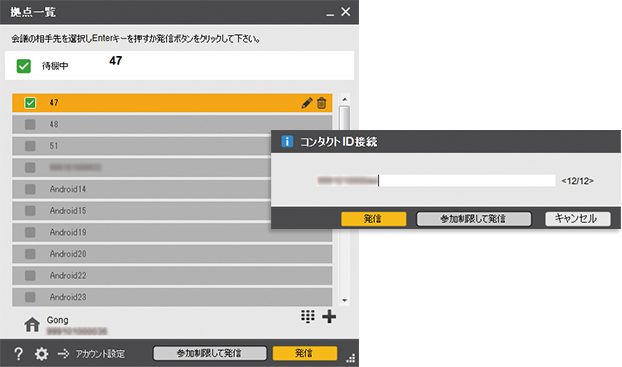Screen dimensions: 622x367
Task: Open アカウント設定 account settings
Action: [x=100, y=354]
